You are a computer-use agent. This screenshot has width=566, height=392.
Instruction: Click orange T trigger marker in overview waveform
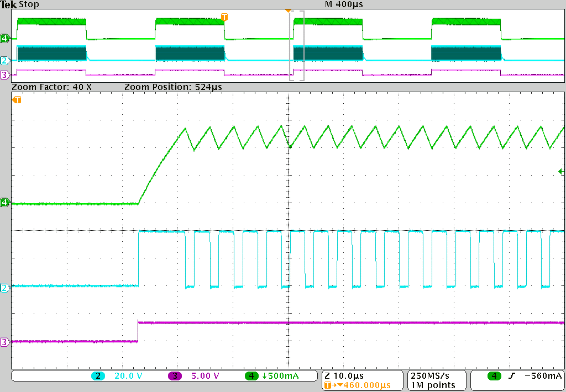[x=224, y=17]
